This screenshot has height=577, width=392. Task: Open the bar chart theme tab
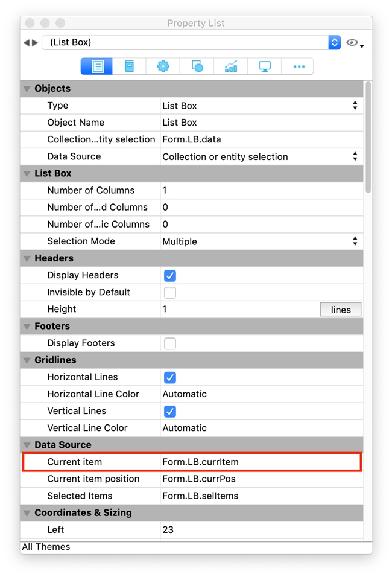[x=231, y=66]
